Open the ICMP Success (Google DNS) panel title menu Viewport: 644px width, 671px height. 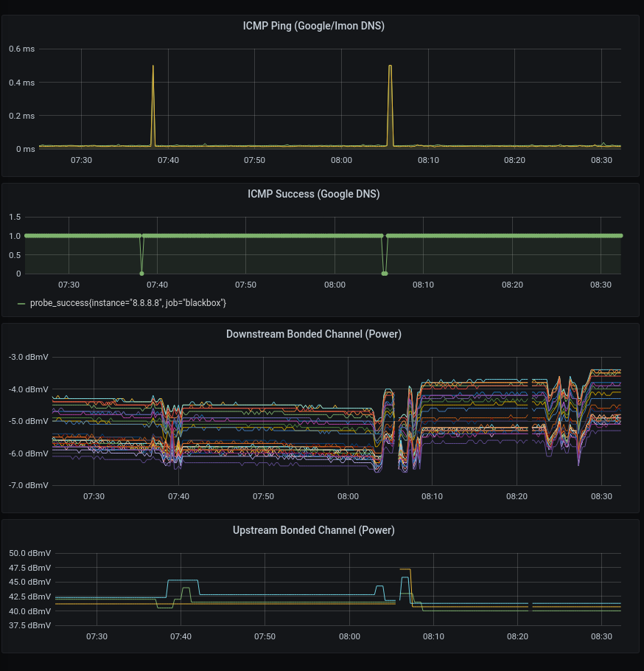(313, 194)
